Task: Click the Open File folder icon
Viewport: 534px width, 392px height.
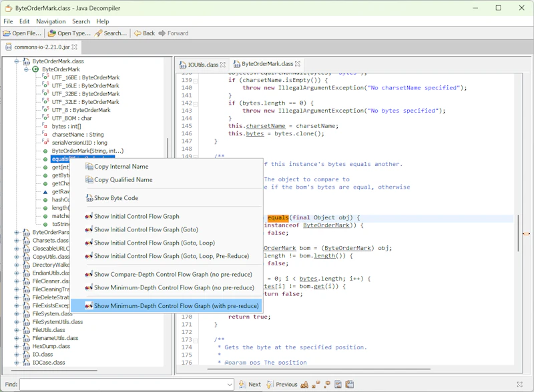Action: [7, 33]
